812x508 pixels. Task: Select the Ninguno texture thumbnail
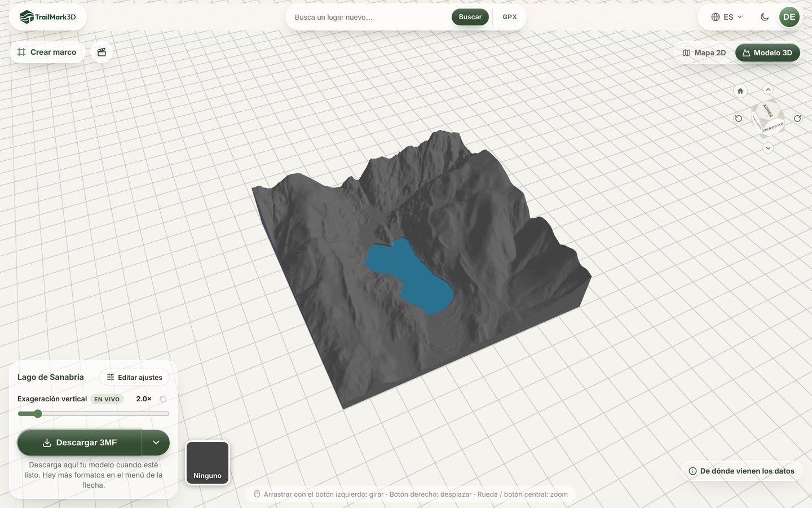tap(208, 463)
